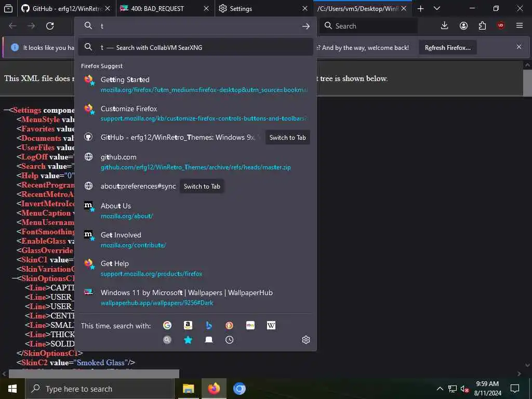Search this time with Wikipedia
Image resolution: width=532 pixels, height=399 pixels.
click(x=271, y=325)
